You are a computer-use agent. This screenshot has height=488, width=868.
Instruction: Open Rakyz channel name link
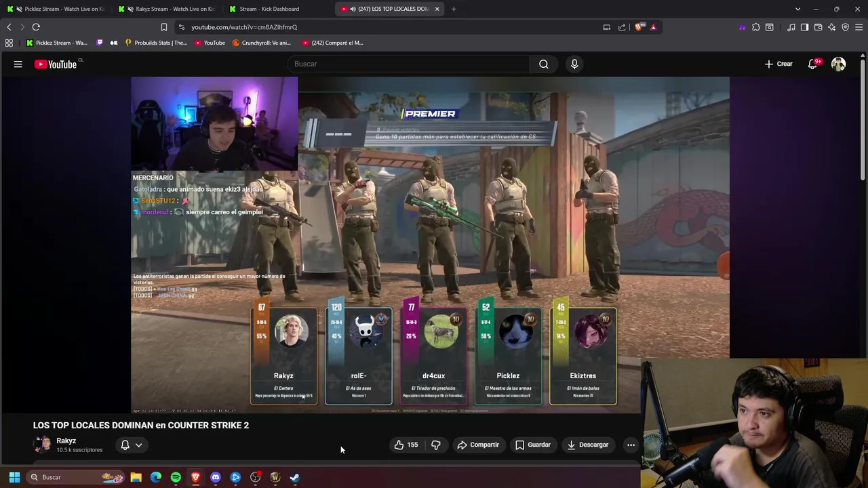point(66,441)
